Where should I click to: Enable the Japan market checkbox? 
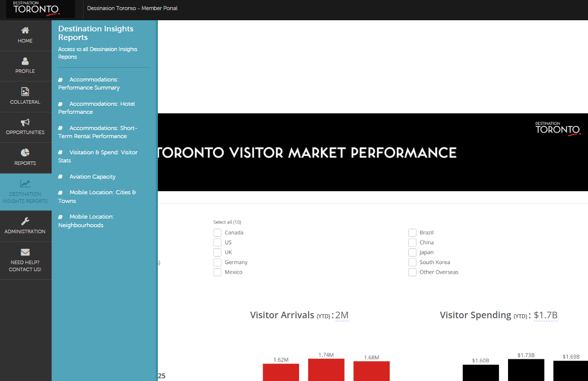pyautogui.click(x=412, y=252)
